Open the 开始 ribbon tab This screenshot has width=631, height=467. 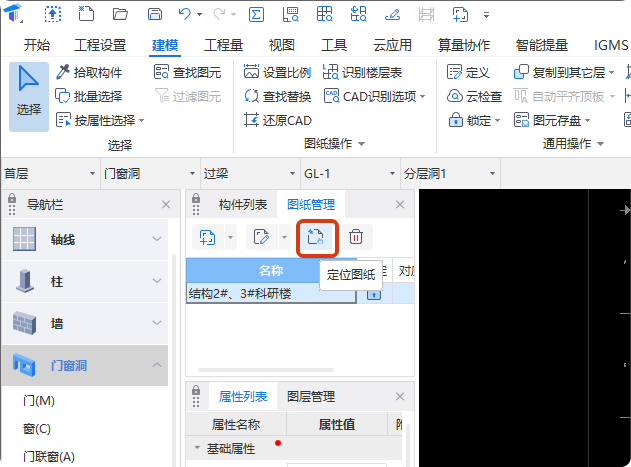pyautogui.click(x=37, y=45)
